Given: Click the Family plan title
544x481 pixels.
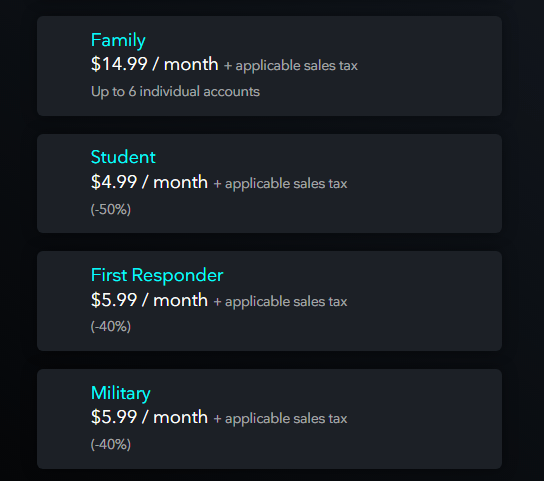Looking at the screenshot, I should tap(118, 40).
